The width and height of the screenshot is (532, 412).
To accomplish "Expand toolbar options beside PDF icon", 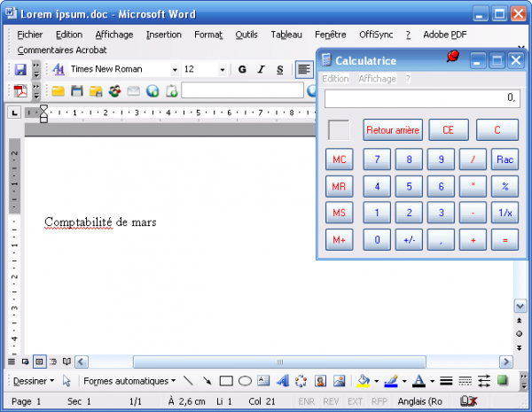I will click(x=36, y=91).
